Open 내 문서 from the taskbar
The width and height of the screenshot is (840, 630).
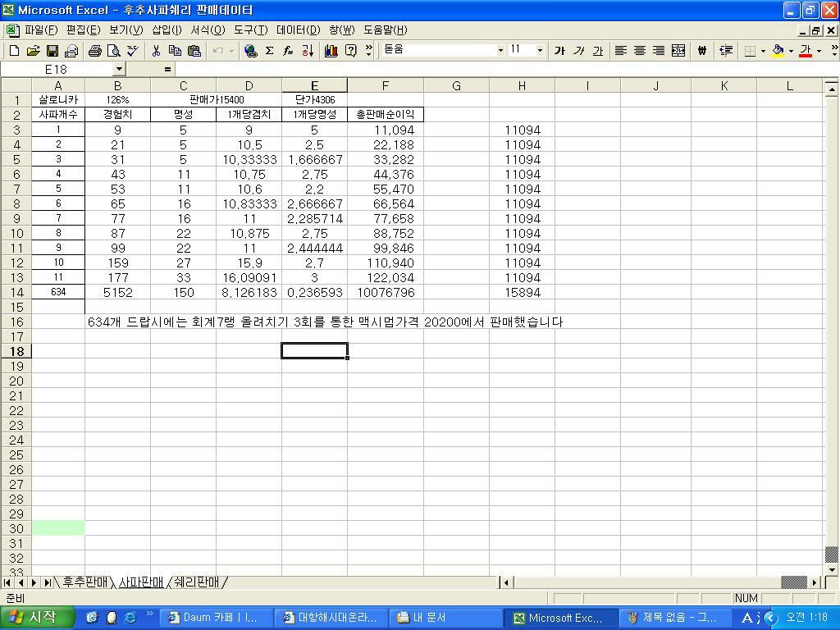tap(421, 618)
